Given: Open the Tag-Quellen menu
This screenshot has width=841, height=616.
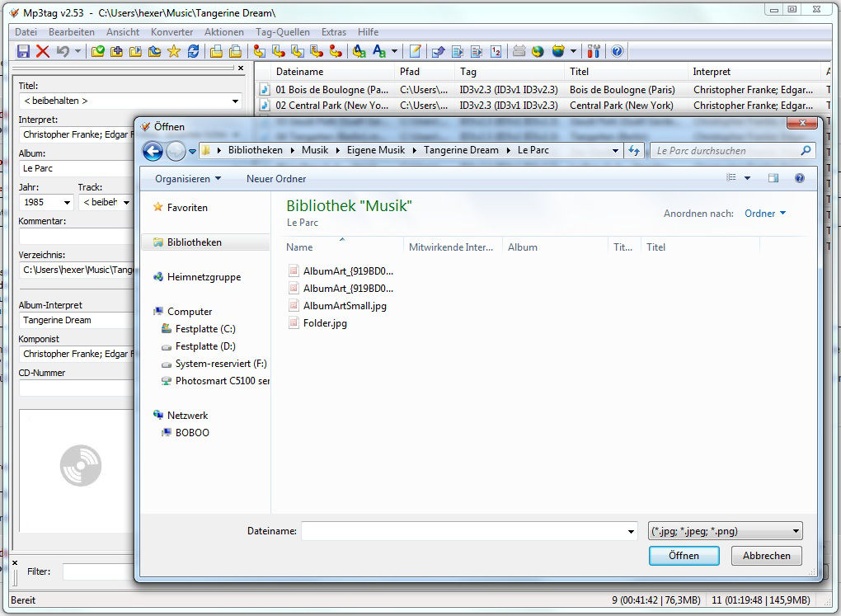Looking at the screenshot, I should [283, 32].
